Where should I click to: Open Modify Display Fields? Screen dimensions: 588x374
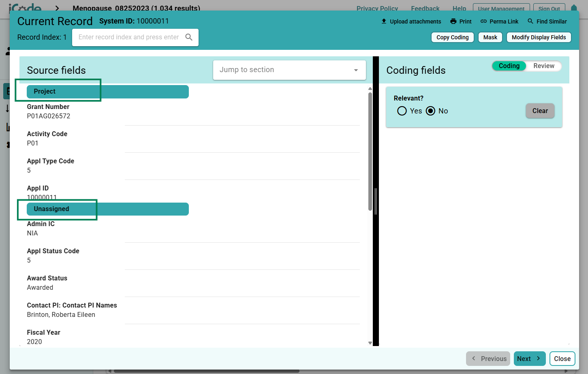[x=539, y=37]
